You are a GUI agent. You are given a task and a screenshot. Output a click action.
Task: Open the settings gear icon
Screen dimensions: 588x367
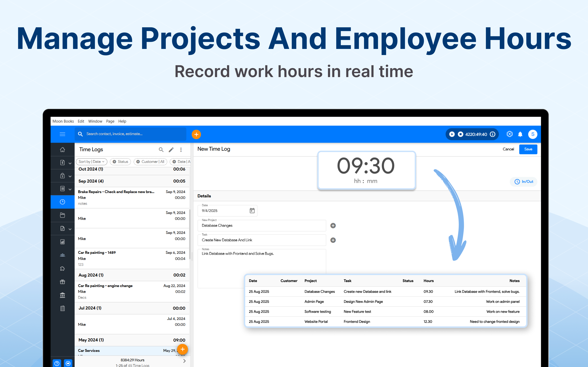[510, 134]
